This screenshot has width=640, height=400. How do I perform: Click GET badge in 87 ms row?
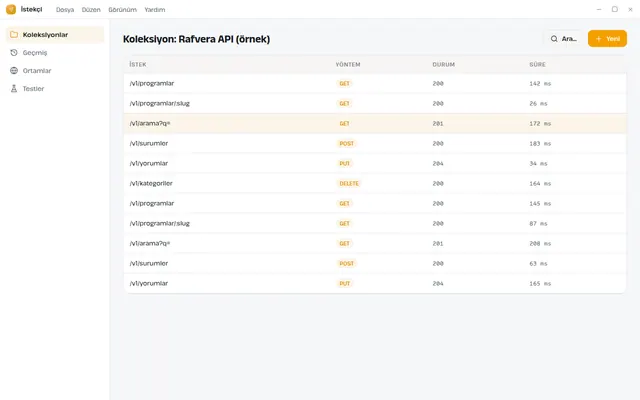click(344, 223)
